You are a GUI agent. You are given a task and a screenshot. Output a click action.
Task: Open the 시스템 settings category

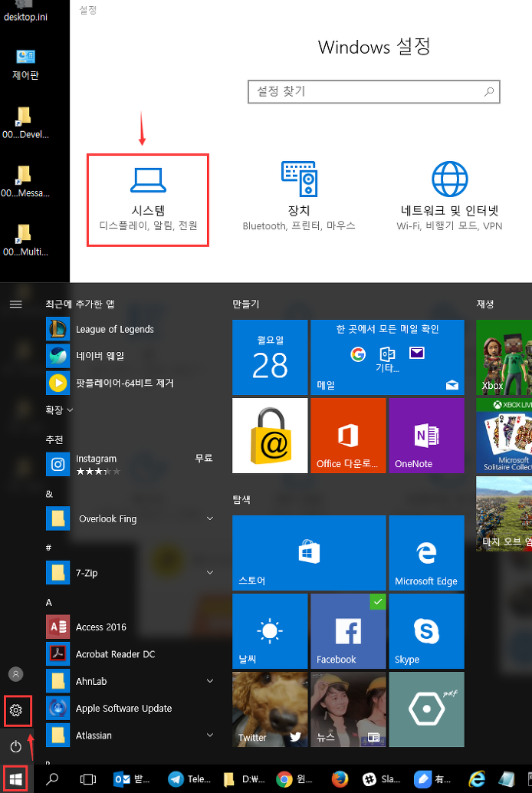tap(148, 200)
